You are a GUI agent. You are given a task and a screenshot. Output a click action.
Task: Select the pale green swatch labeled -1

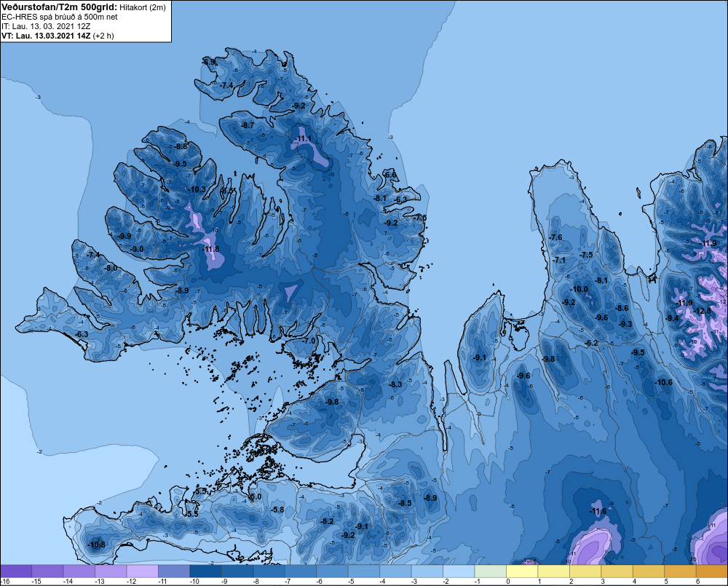(490, 571)
